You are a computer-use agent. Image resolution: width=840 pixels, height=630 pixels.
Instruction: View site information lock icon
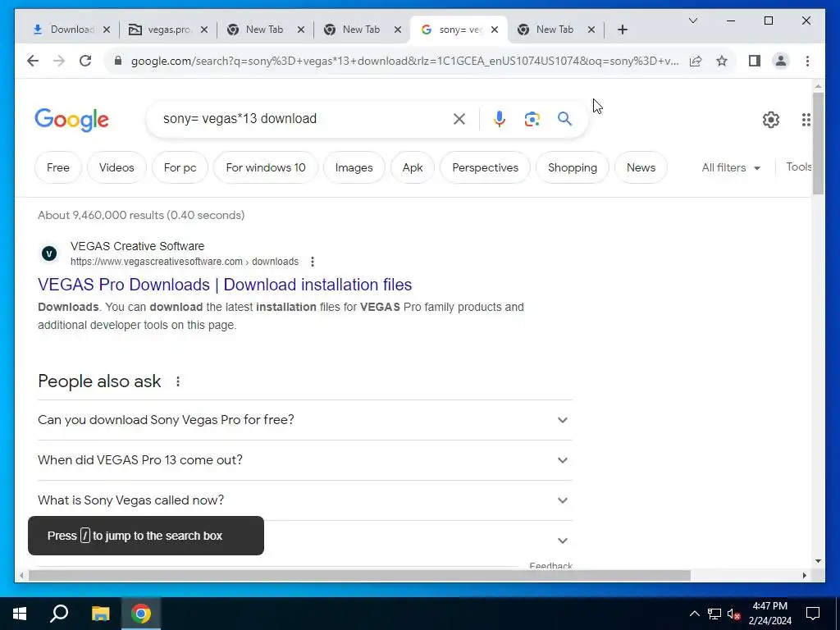pyautogui.click(x=118, y=61)
